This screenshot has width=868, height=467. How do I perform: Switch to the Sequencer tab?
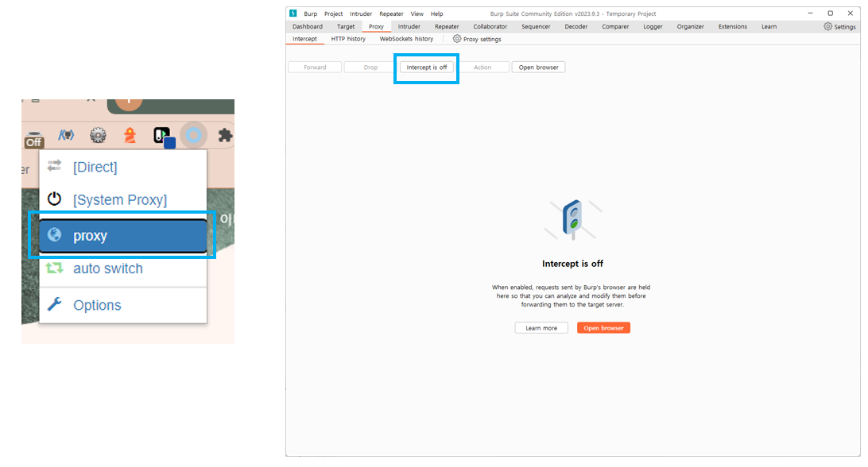tap(536, 26)
